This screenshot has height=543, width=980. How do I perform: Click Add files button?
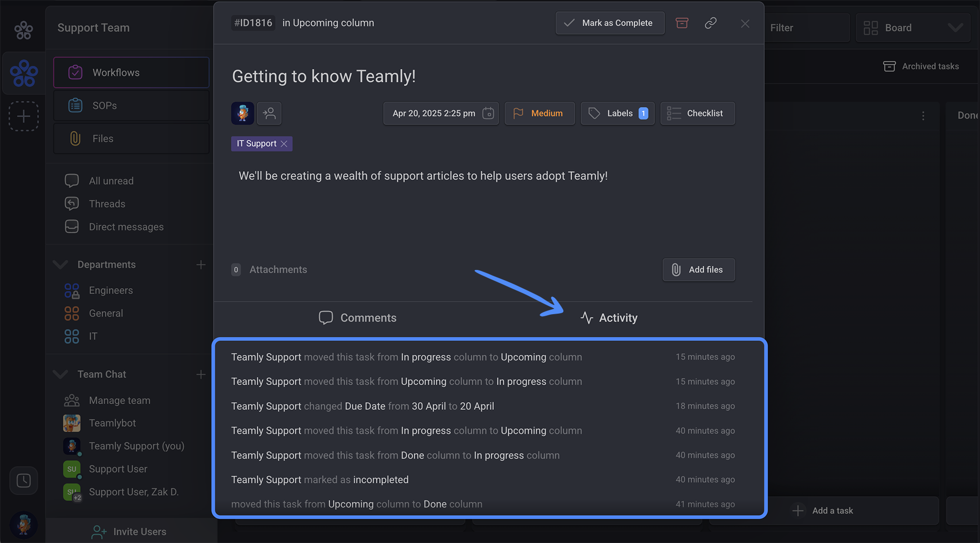pos(699,270)
